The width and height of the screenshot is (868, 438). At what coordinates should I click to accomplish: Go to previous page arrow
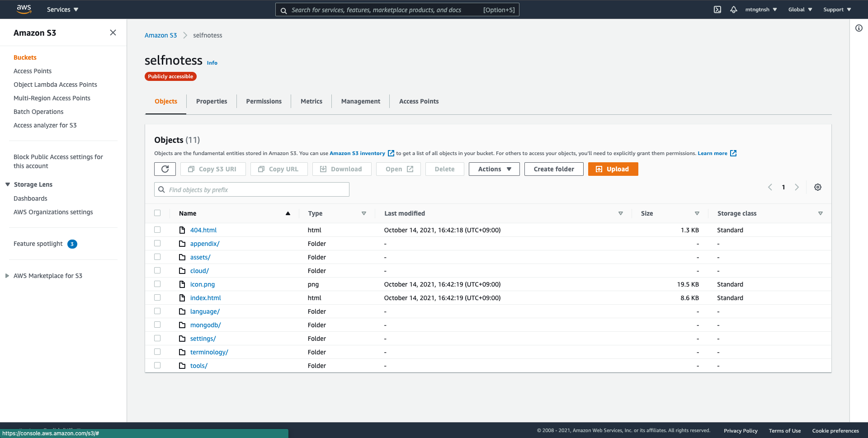point(770,187)
